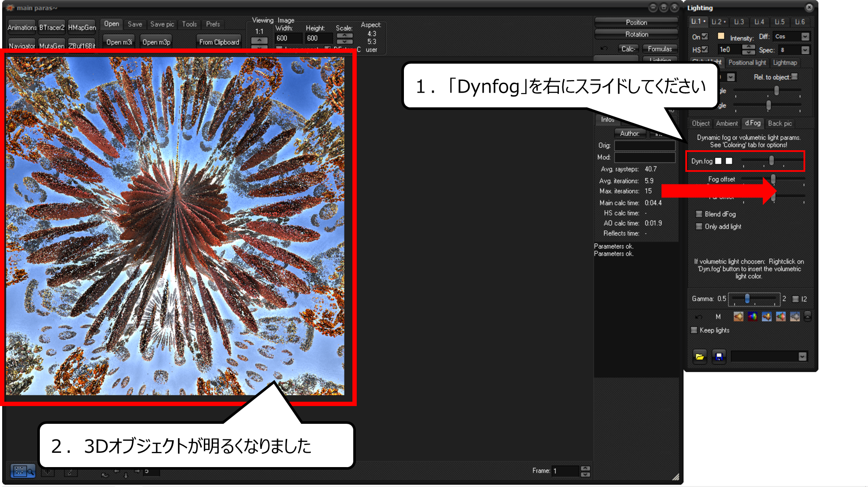Toggle the HS checkbox
The width and height of the screenshot is (868, 487).
tap(705, 49)
